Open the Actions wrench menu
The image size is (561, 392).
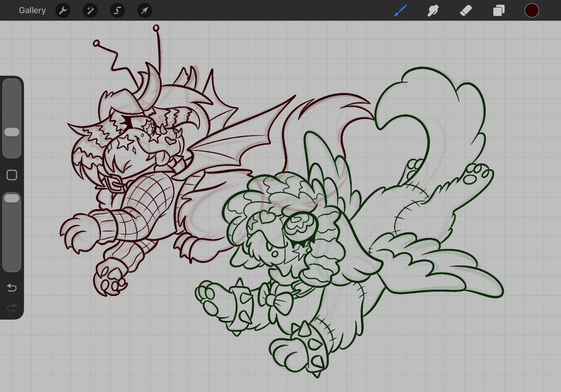[x=63, y=10]
